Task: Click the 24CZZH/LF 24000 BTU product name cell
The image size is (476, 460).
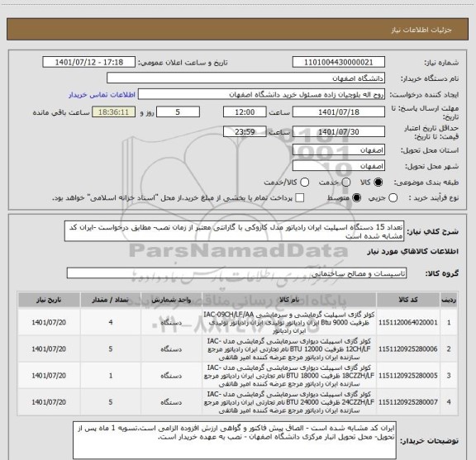Action: click(289, 402)
